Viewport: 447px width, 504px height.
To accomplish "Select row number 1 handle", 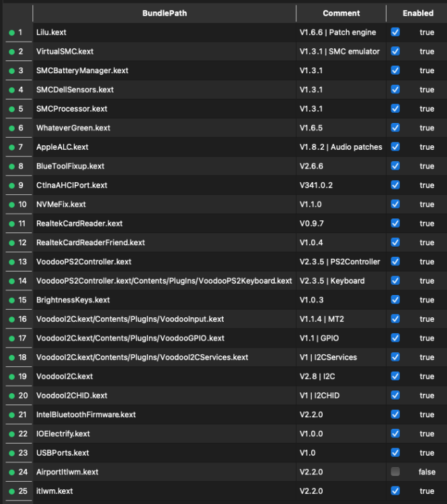I will (x=19, y=32).
